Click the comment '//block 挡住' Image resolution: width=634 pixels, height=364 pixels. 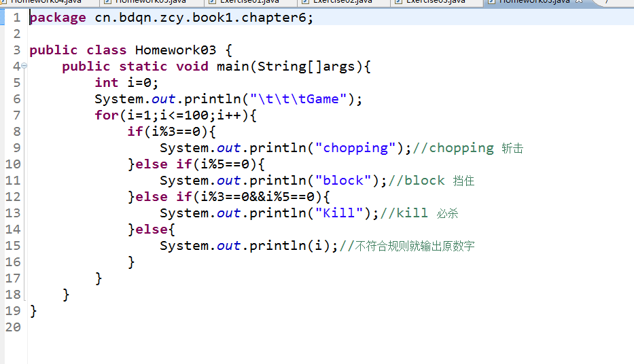pos(432,181)
